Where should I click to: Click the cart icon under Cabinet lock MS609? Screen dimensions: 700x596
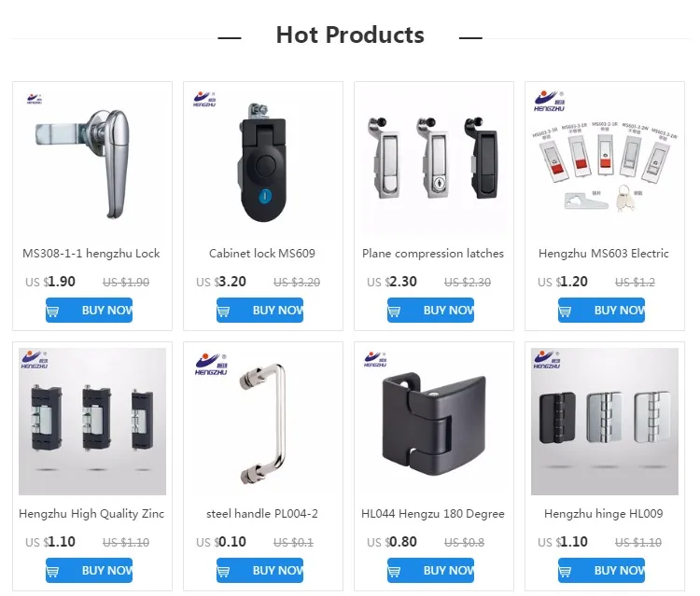[223, 311]
